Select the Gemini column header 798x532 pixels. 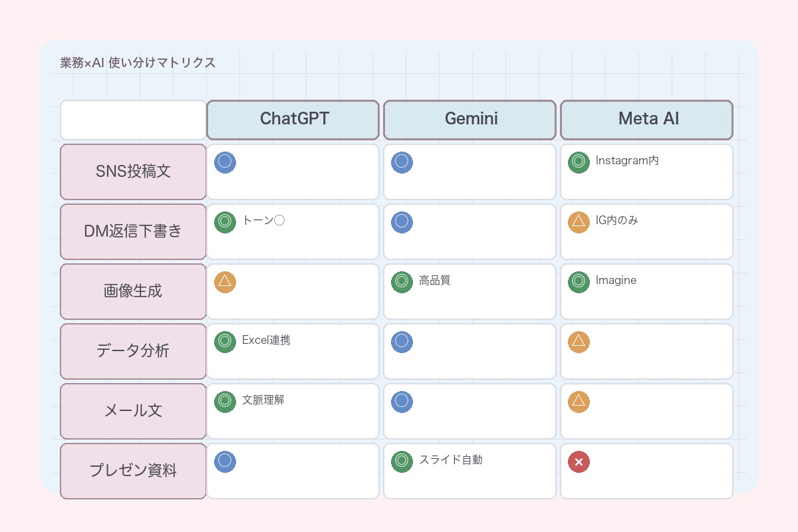470,120
